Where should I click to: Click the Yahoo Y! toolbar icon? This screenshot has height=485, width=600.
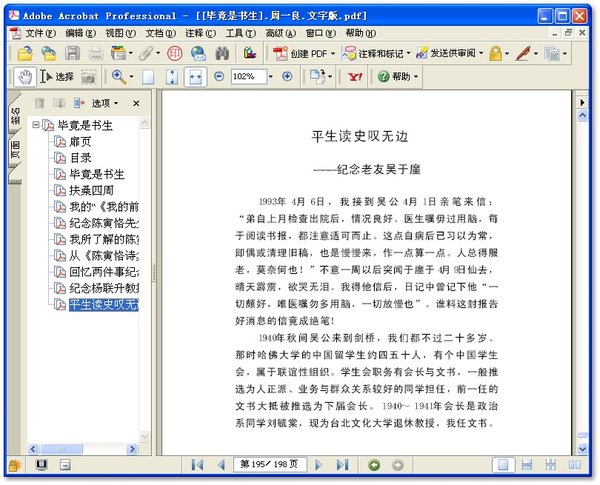pyautogui.click(x=355, y=77)
